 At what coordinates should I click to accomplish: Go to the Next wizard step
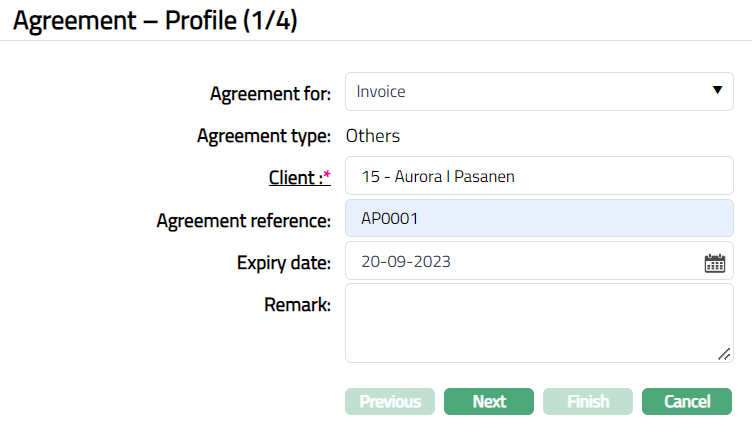(489, 402)
